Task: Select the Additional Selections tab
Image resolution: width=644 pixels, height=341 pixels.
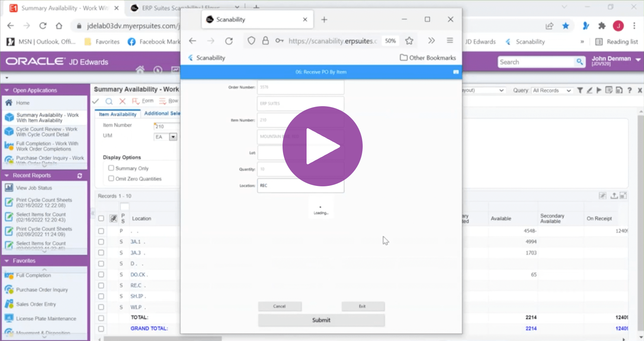Action: (x=162, y=113)
